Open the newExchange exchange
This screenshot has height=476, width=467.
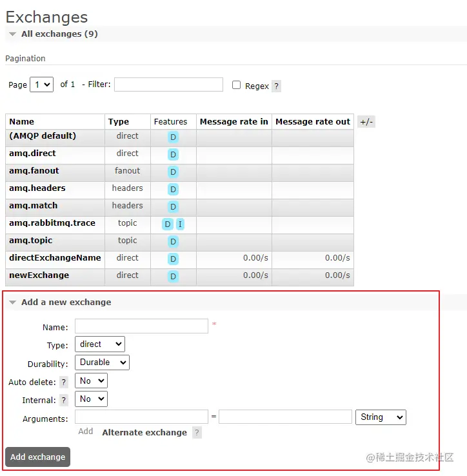coord(39,275)
